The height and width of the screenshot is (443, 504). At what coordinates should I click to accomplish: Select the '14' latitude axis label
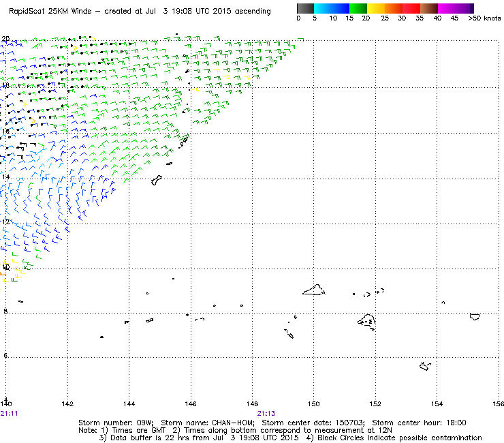point(5,177)
